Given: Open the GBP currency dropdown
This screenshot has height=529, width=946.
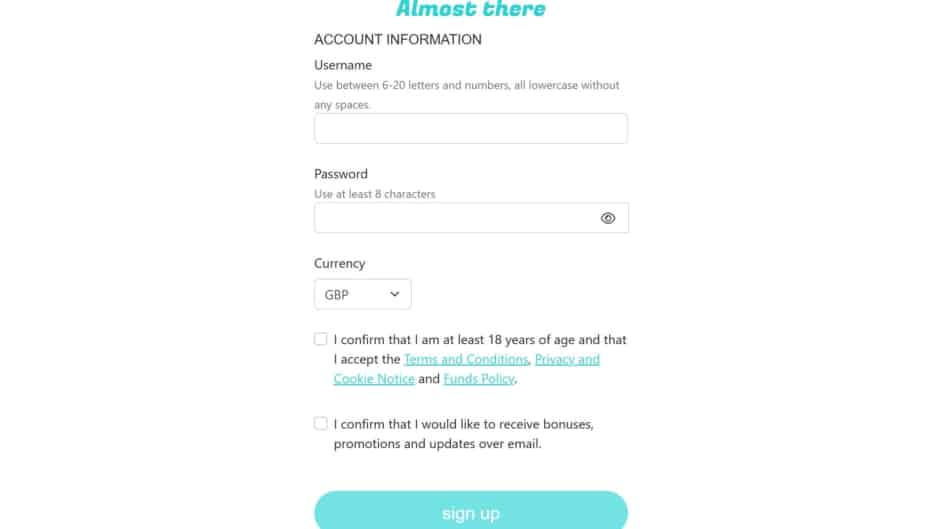Looking at the screenshot, I should [361, 295].
